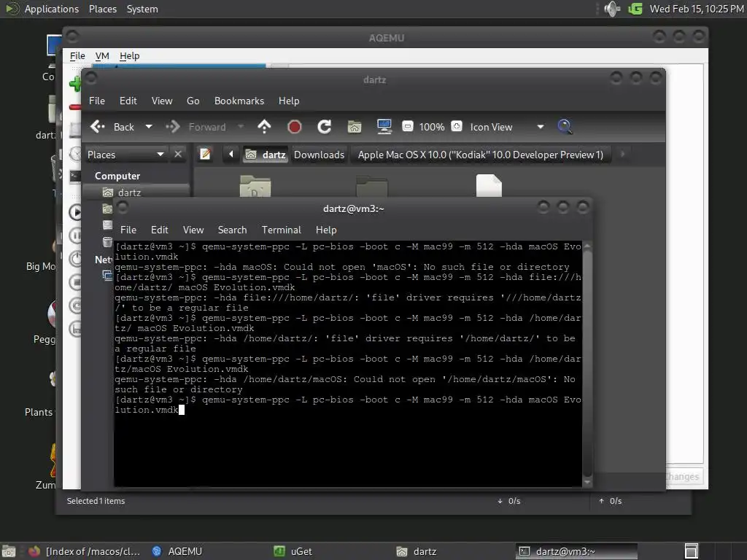Go up to the parent folder in file manager
This screenshot has height=560, width=747.
[264, 127]
